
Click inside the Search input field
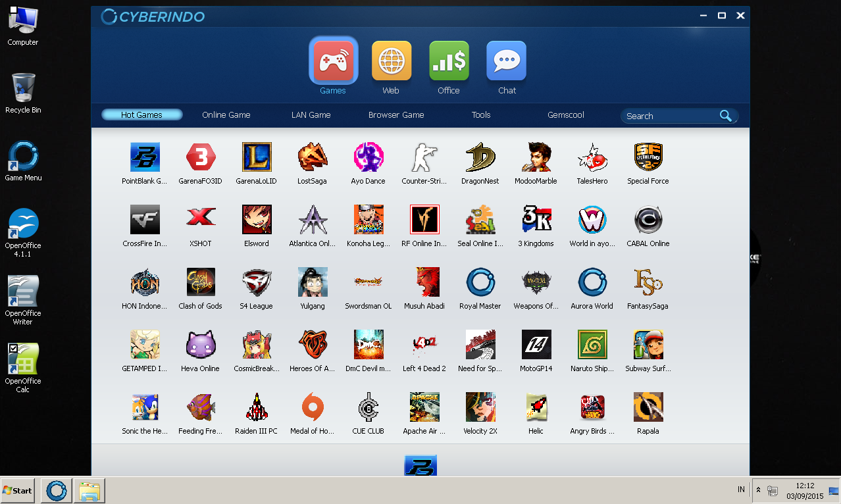(x=668, y=115)
